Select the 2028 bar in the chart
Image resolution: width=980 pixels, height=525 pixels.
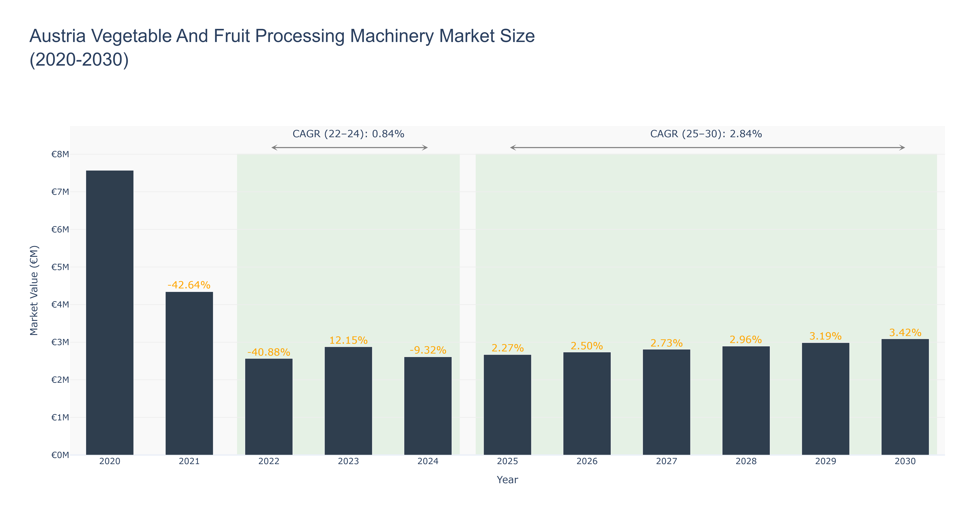(x=746, y=400)
